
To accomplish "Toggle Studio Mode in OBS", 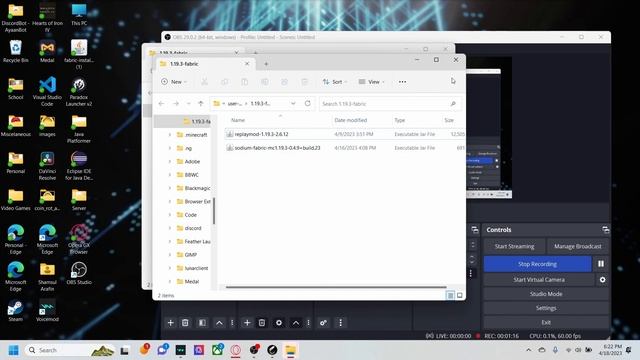I will pyautogui.click(x=546, y=294).
